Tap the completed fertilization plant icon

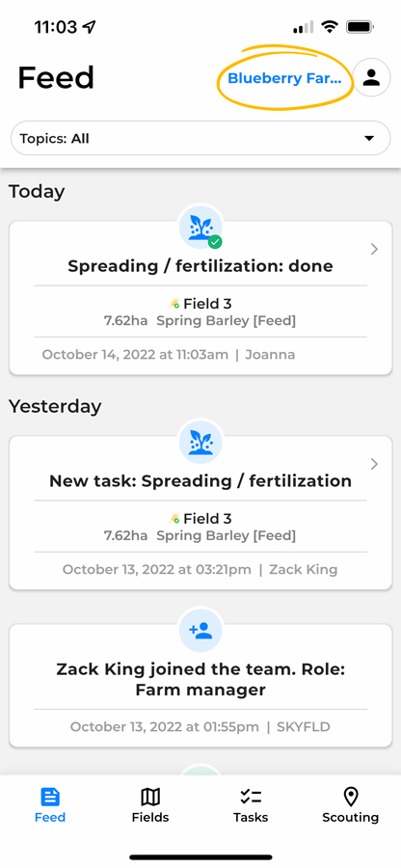200,228
